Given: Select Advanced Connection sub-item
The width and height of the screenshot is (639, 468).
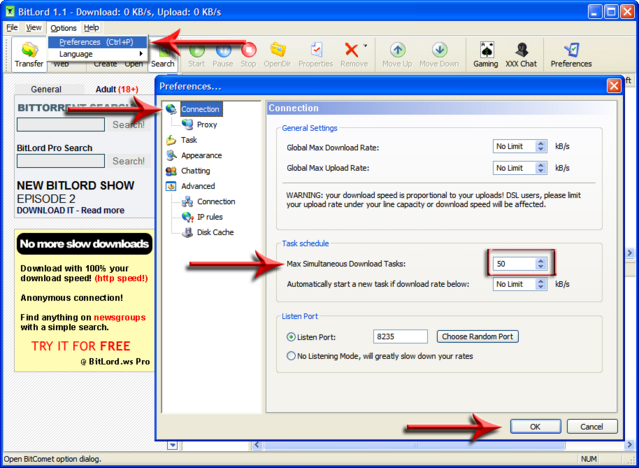Looking at the screenshot, I should [x=216, y=202].
